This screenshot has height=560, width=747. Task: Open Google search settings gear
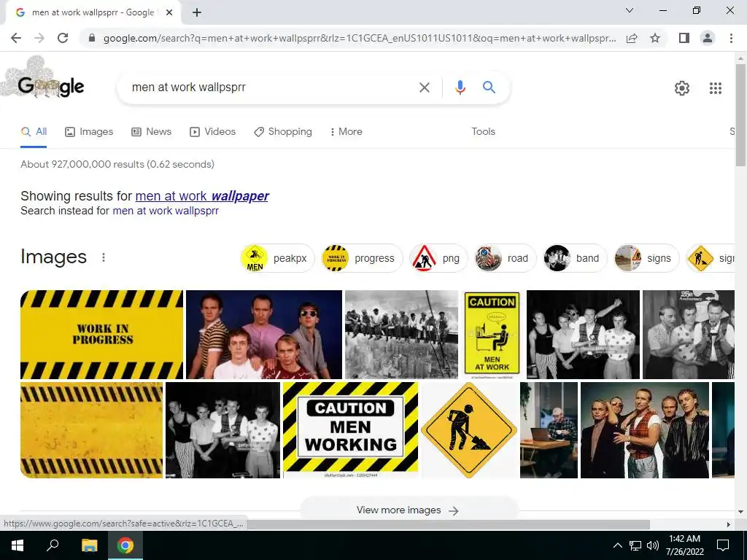pyautogui.click(x=682, y=88)
